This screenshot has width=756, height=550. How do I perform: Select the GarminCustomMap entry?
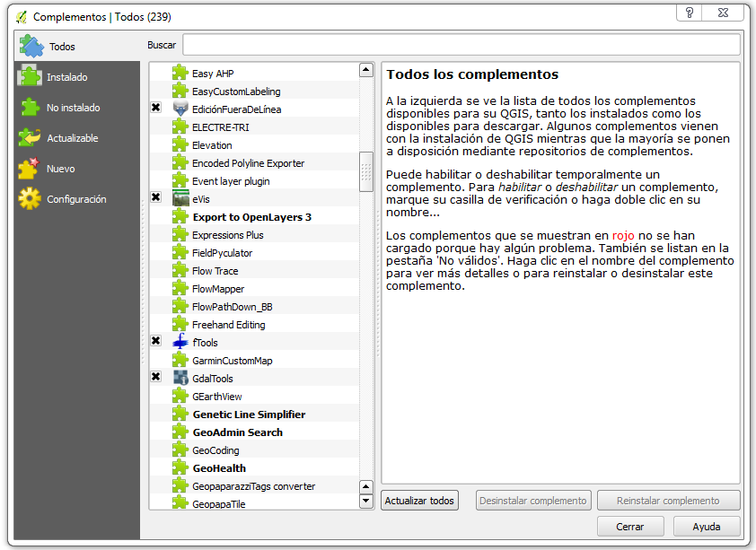tap(233, 361)
